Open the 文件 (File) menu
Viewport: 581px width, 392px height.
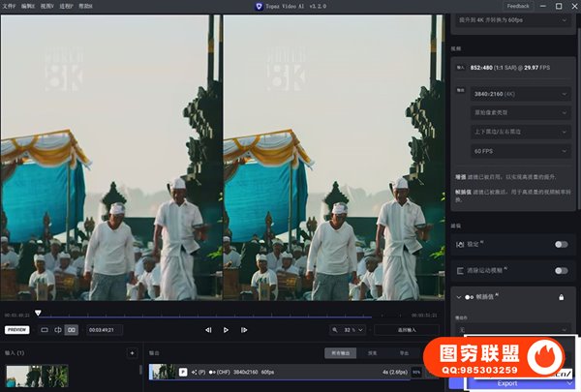pyautogui.click(x=10, y=6)
